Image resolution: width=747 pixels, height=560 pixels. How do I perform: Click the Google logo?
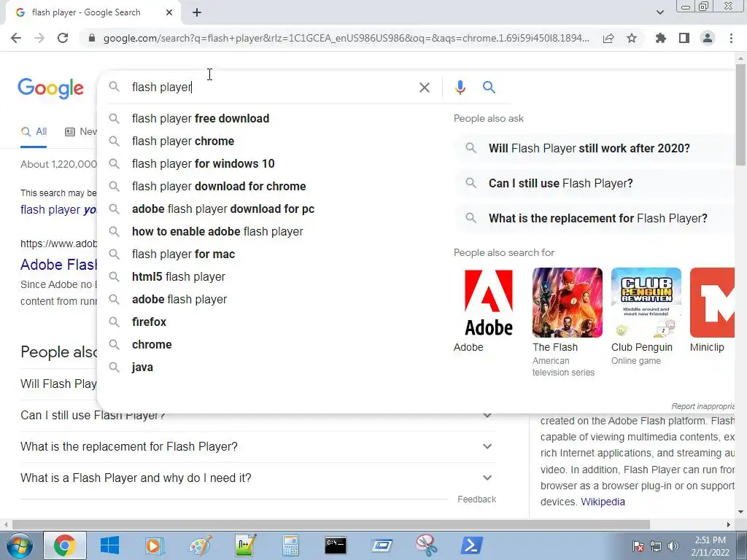(x=50, y=88)
